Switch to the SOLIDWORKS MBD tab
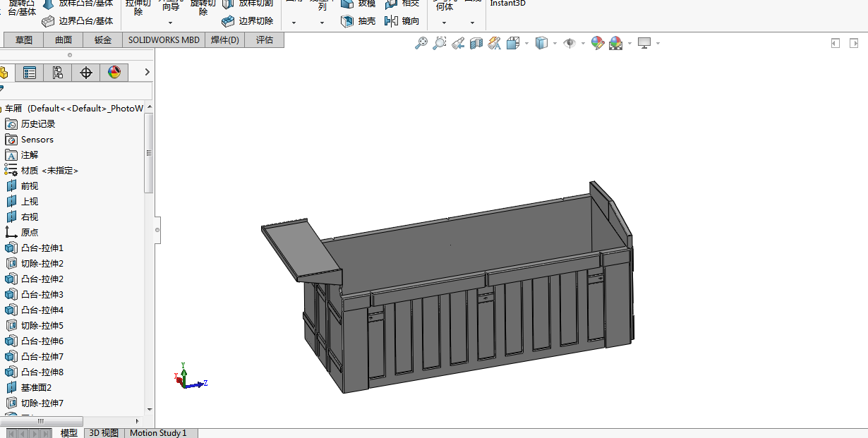Screen dimensions: 868x438 [x=164, y=39]
